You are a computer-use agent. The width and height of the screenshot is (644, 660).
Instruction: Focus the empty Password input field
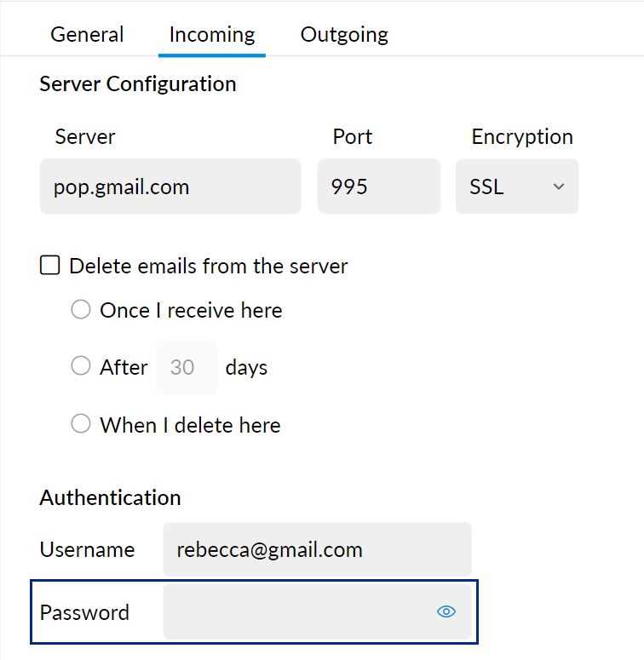click(298, 611)
